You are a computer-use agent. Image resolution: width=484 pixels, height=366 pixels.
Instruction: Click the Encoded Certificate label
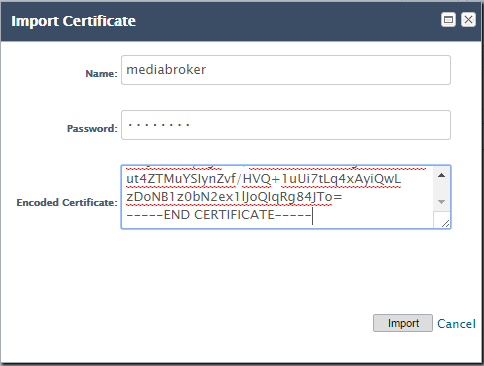pyautogui.click(x=67, y=203)
